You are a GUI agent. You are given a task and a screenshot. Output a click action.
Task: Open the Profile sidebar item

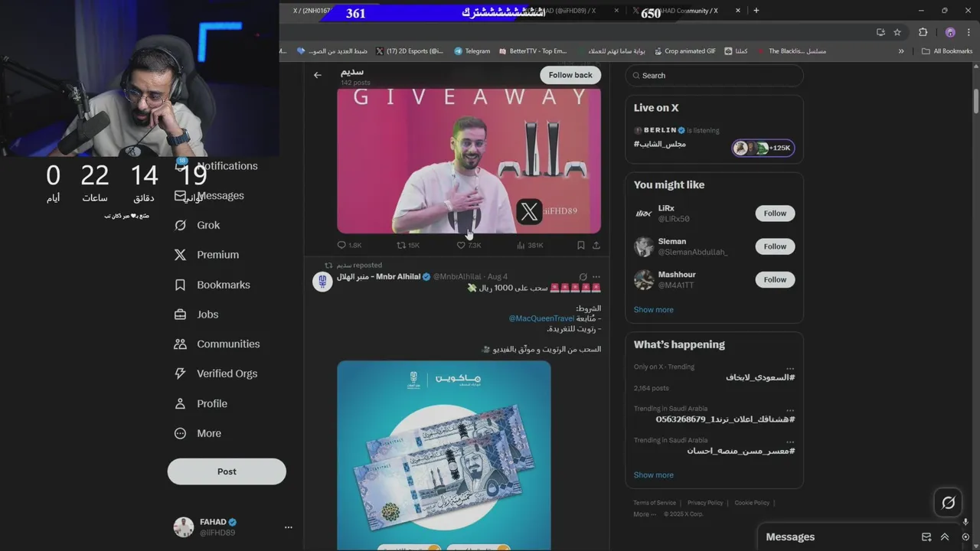(201, 403)
